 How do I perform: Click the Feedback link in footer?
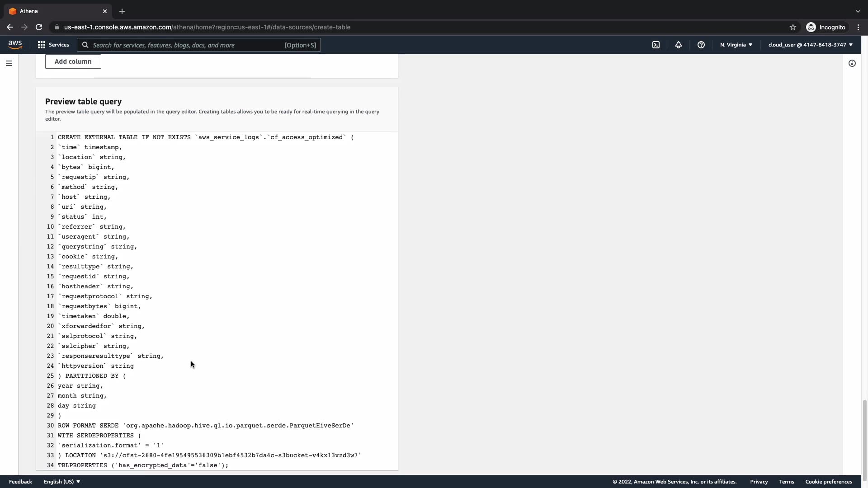20,482
